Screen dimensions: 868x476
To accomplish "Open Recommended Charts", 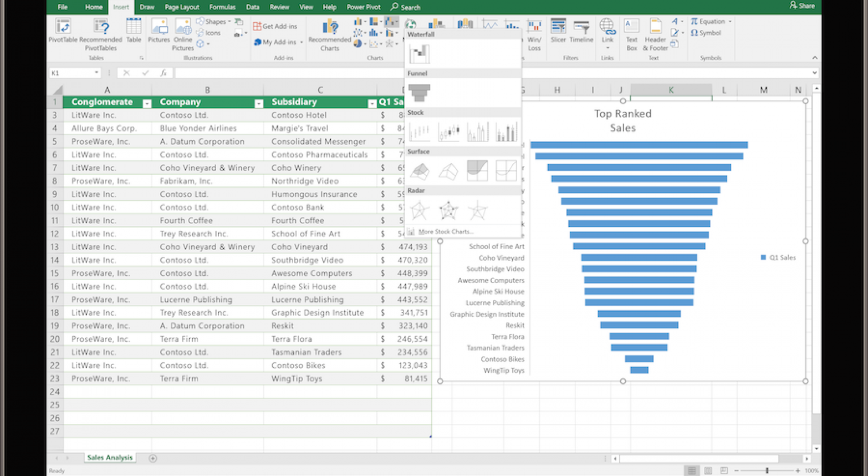I will (330, 35).
